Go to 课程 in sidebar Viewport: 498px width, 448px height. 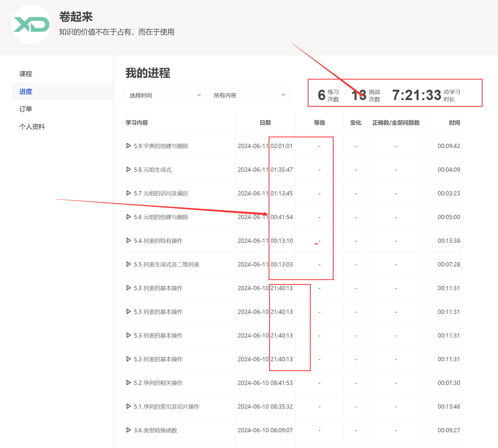click(26, 74)
